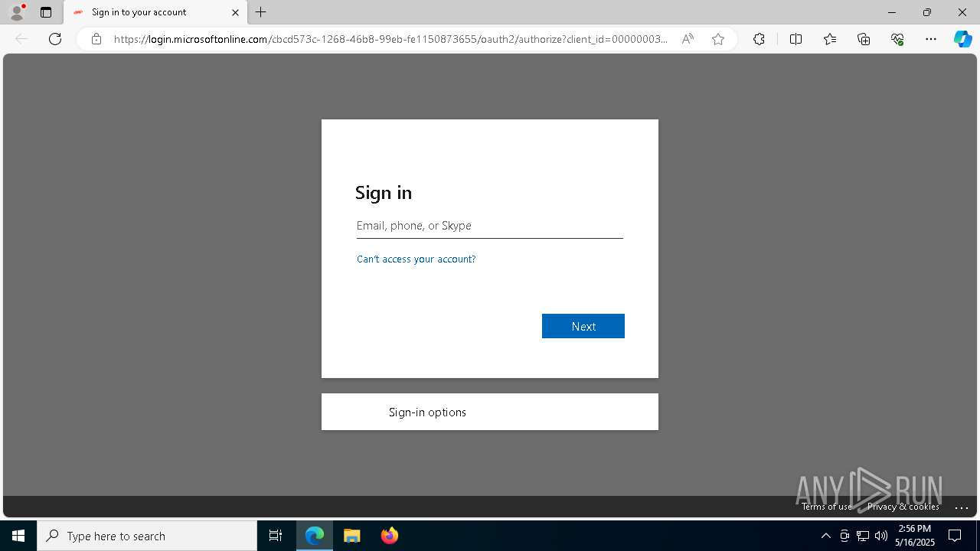The height and width of the screenshot is (551, 980).
Task: Select Microsoft Edge taskbar icon
Action: (315, 536)
